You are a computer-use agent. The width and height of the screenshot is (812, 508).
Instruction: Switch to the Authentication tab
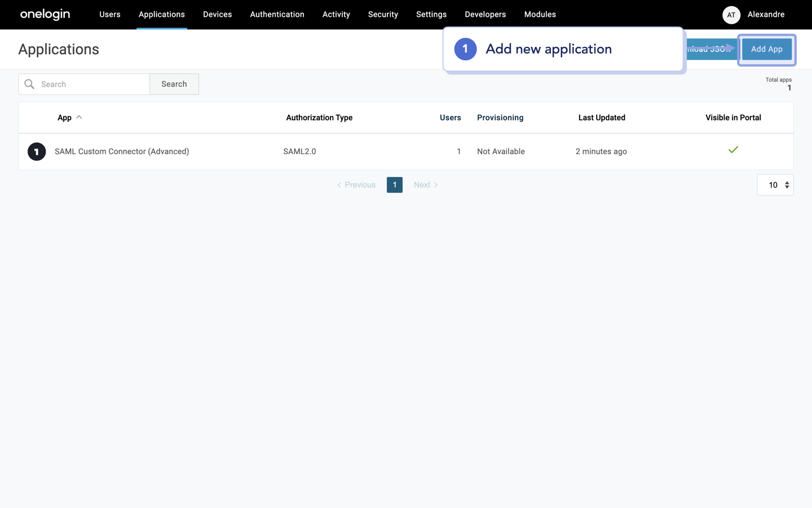tap(277, 14)
